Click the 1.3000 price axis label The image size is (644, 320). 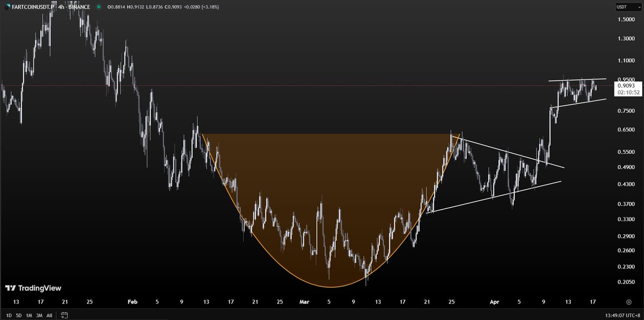tap(626, 39)
